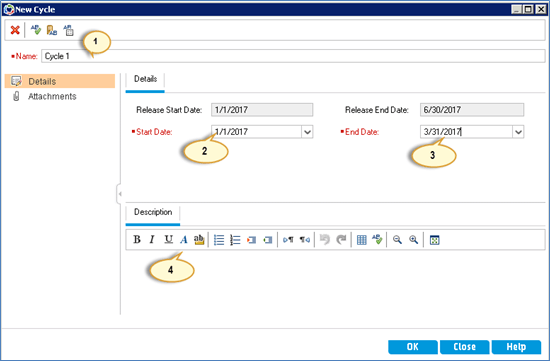Collapse the left sidebar pane handle

pyautogui.click(x=119, y=194)
